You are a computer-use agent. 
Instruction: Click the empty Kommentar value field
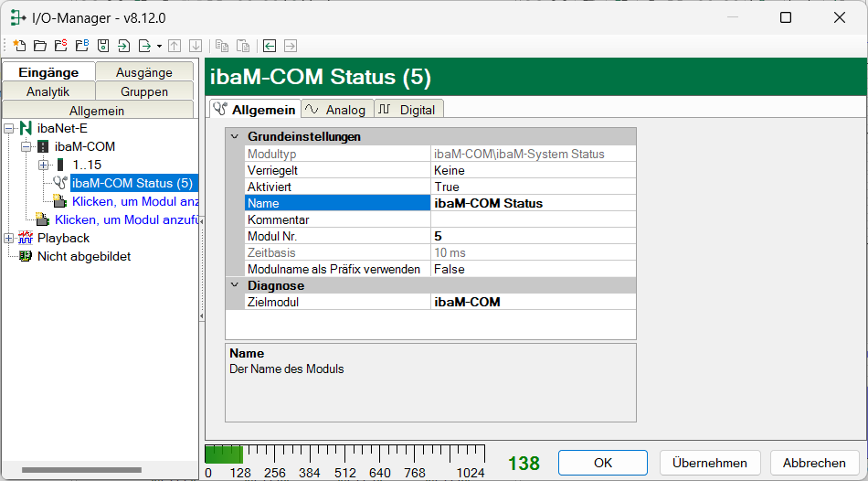click(x=533, y=219)
